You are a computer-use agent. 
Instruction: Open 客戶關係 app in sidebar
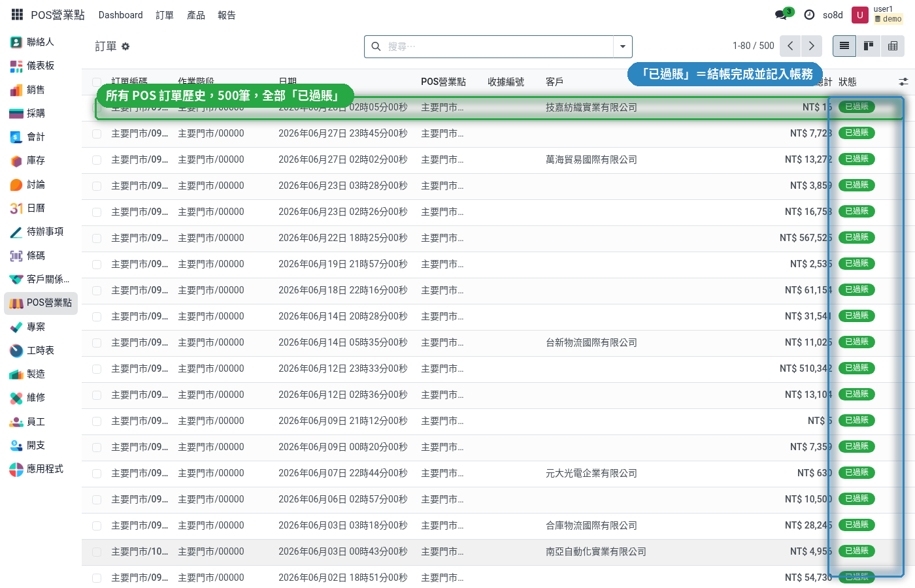tap(41, 279)
